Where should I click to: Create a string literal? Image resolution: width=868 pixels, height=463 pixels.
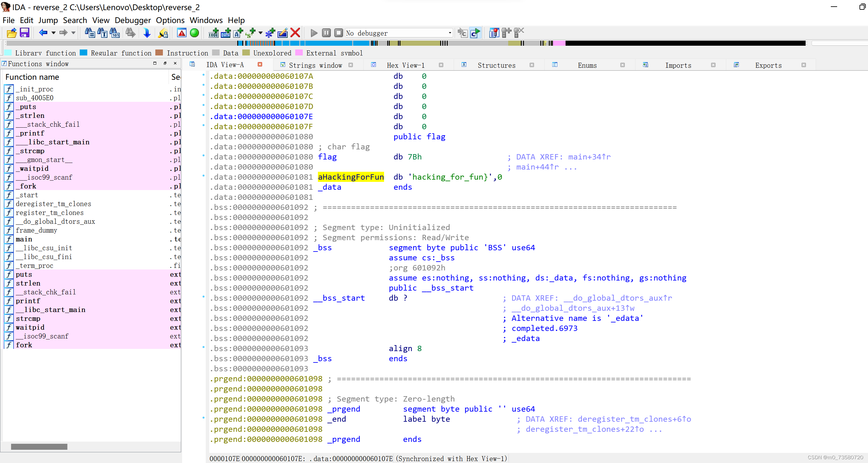pyautogui.click(x=238, y=33)
